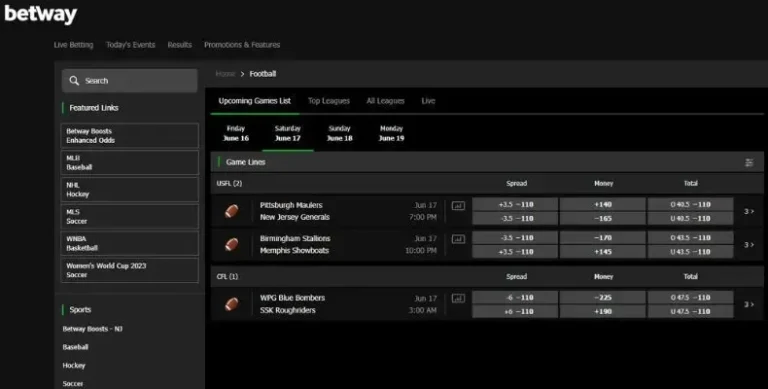Bet SSK Roughriders moneyline +190
The width and height of the screenshot is (768, 389).
tap(602, 312)
